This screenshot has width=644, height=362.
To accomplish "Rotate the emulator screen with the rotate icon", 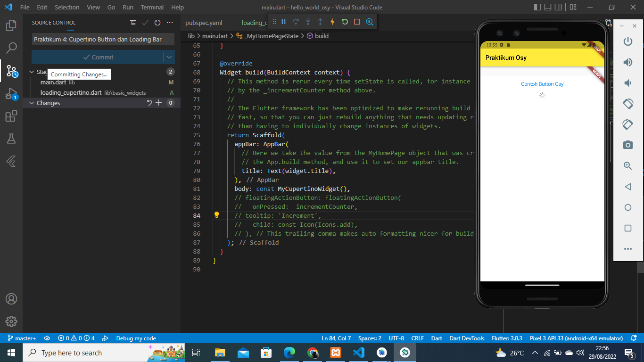I will click(x=627, y=104).
